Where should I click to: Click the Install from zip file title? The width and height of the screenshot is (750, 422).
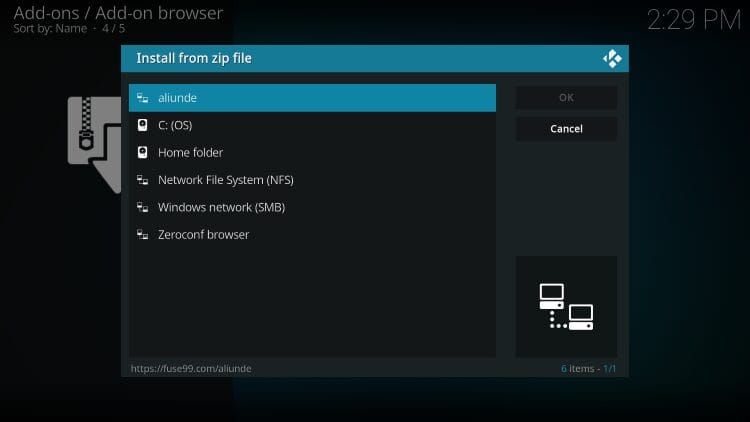(194, 58)
